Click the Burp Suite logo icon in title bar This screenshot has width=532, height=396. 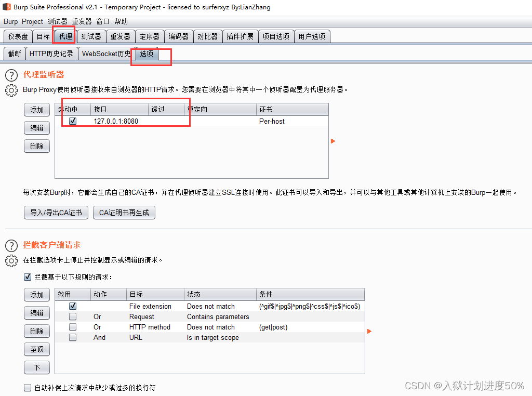pyautogui.click(x=6, y=7)
